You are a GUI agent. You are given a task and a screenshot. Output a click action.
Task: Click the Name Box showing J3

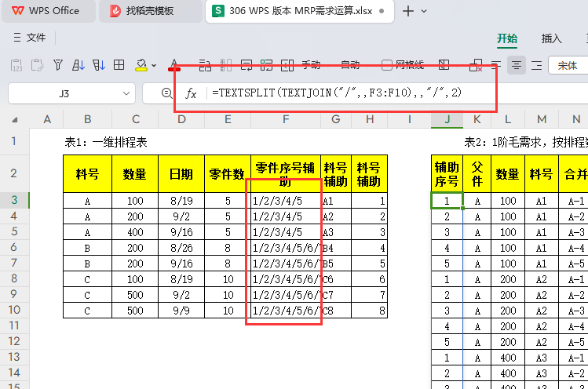(64, 93)
